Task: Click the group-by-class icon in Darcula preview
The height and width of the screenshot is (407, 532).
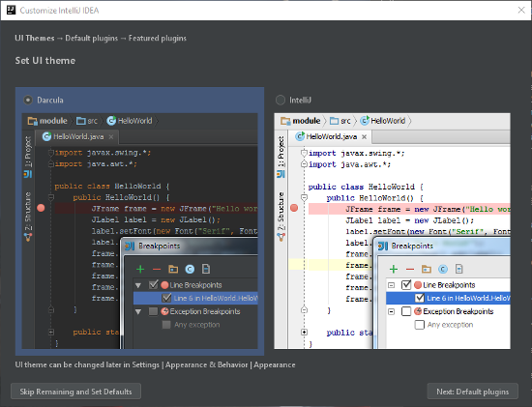Action: pyautogui.click(x=190, y=270)
